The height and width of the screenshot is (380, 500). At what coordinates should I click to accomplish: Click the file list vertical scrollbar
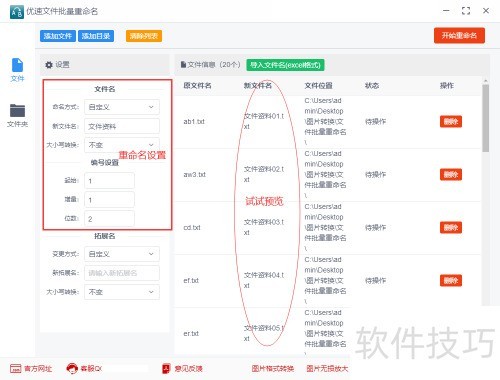(x=486, y=118)
